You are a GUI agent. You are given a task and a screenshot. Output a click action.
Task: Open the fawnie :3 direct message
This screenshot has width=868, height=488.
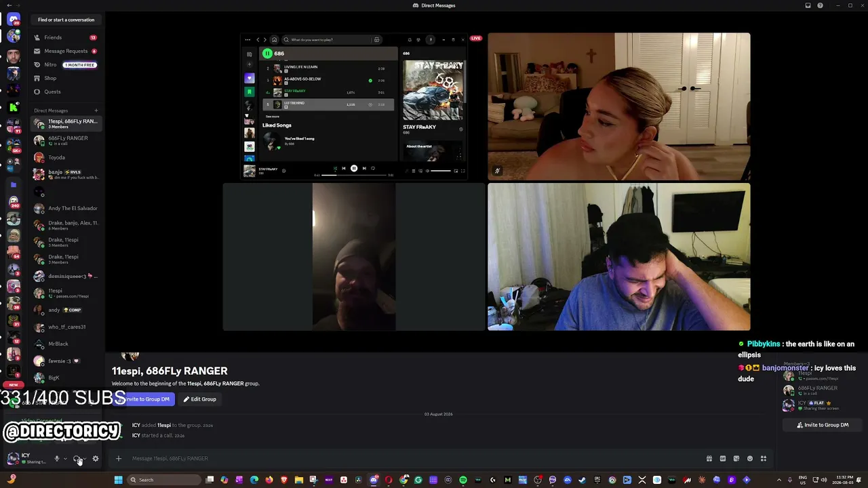[65, 361]
